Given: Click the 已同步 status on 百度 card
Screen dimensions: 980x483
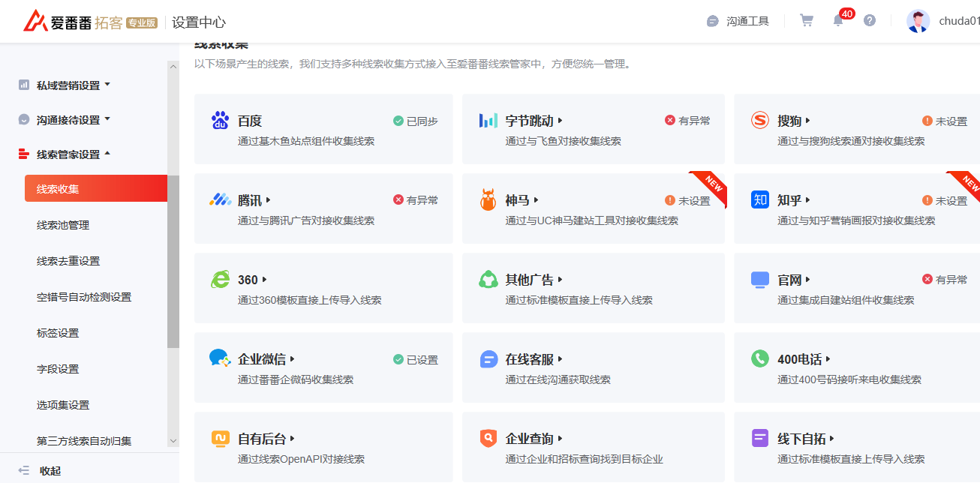Looking at the screenshot, I should (416, 121).
